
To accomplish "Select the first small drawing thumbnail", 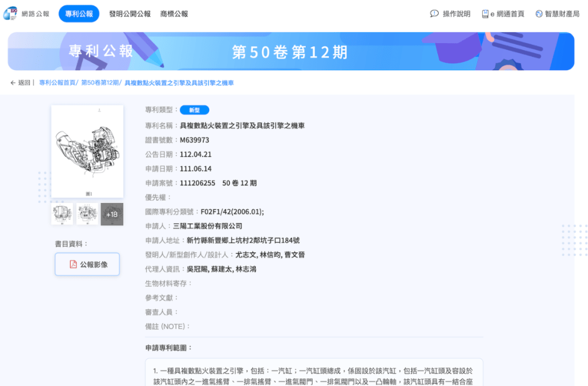I will 62,214.
